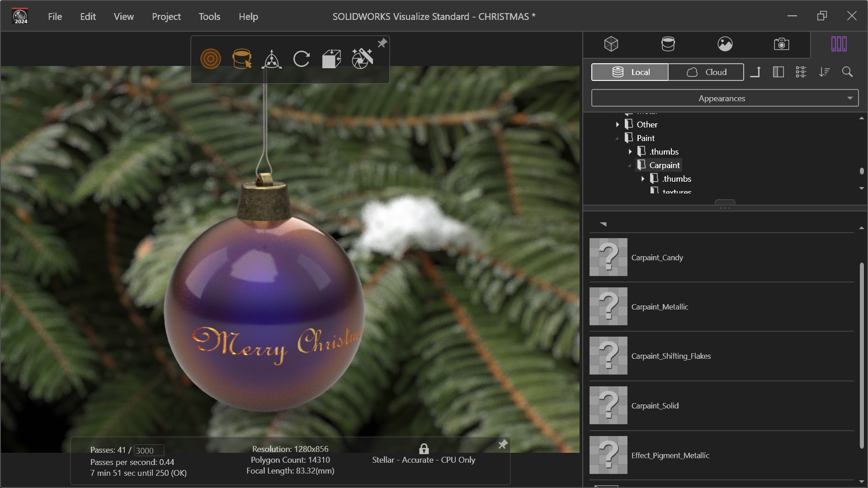Screen dimensions: 868x488
Task: Open the Appearances palette tab
Action: [x=668, y=44]
